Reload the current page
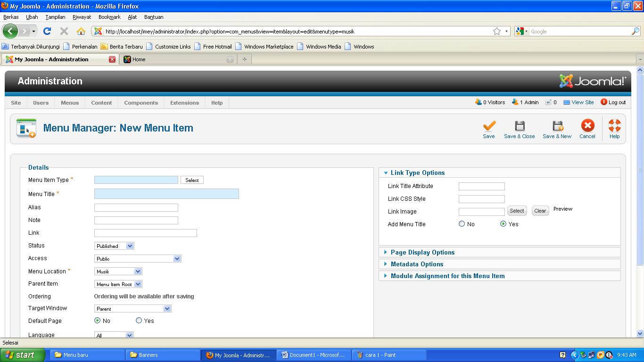Screen dimensions: 644x362 pyautogui.click(x=47, y=31)
